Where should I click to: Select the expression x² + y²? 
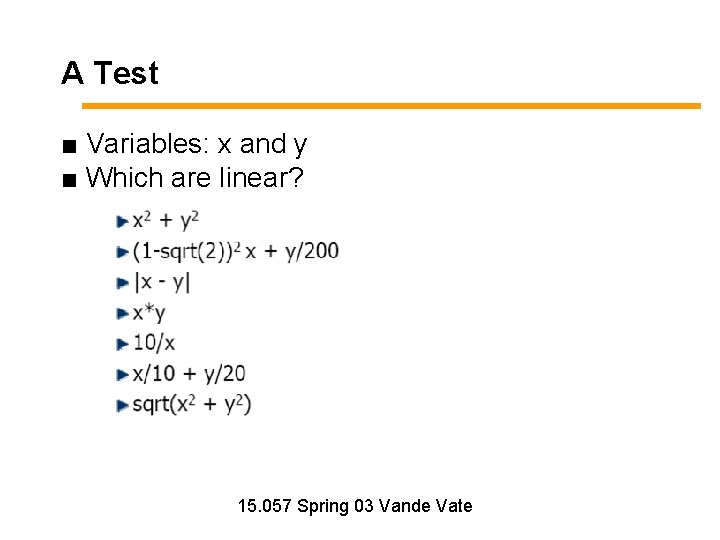166,220
